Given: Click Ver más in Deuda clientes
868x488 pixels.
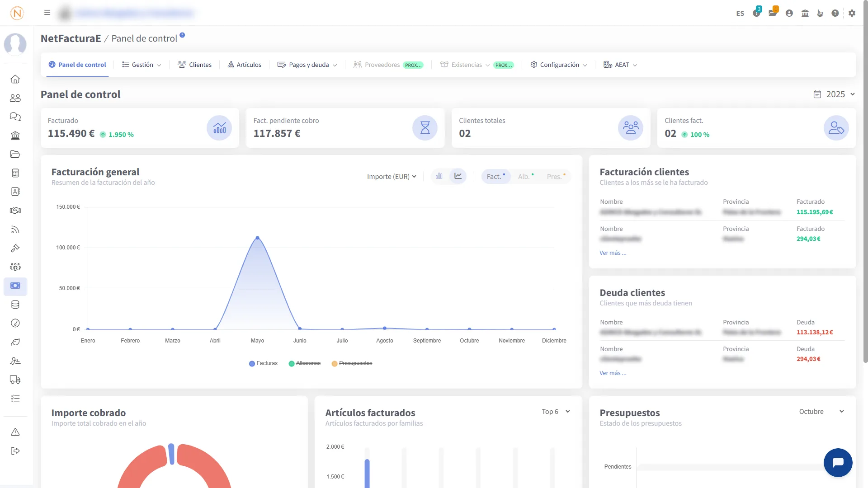Looking at the screenshot, I should pos(613,373).
